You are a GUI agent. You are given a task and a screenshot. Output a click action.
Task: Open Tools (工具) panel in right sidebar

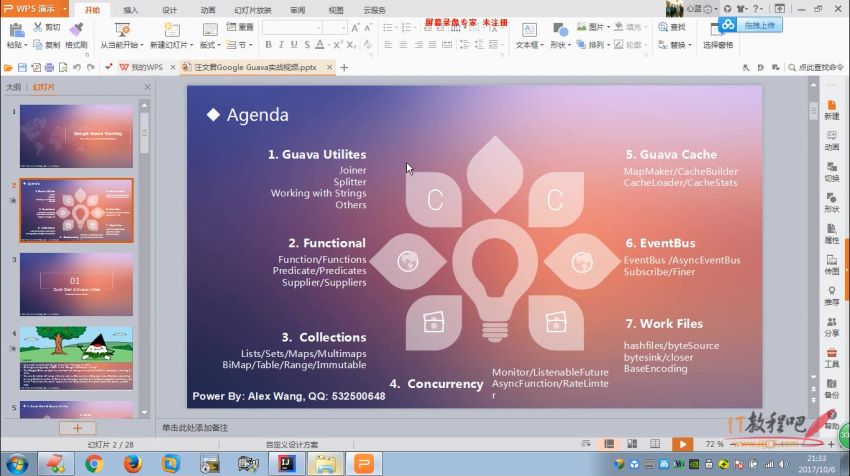(832, 358)
